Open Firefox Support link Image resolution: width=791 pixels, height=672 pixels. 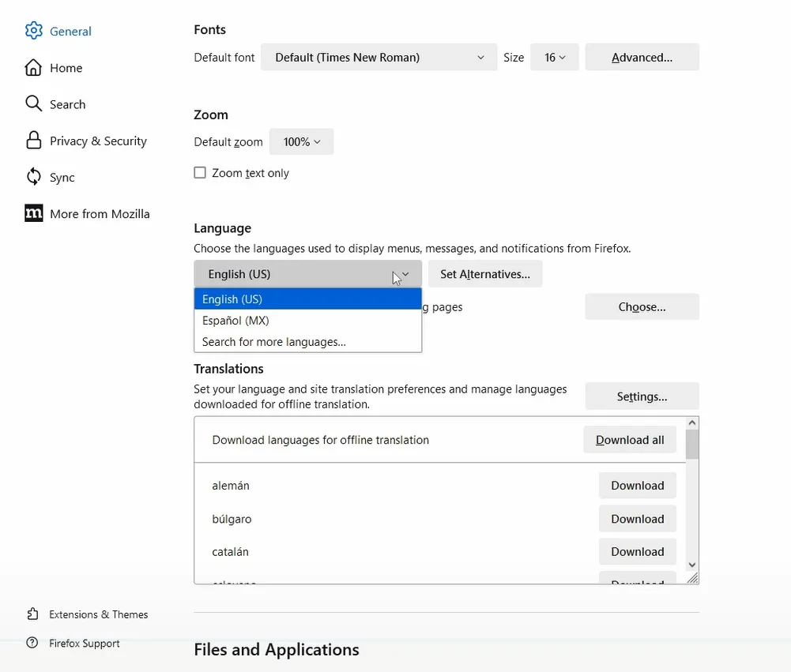click(85, 644)
